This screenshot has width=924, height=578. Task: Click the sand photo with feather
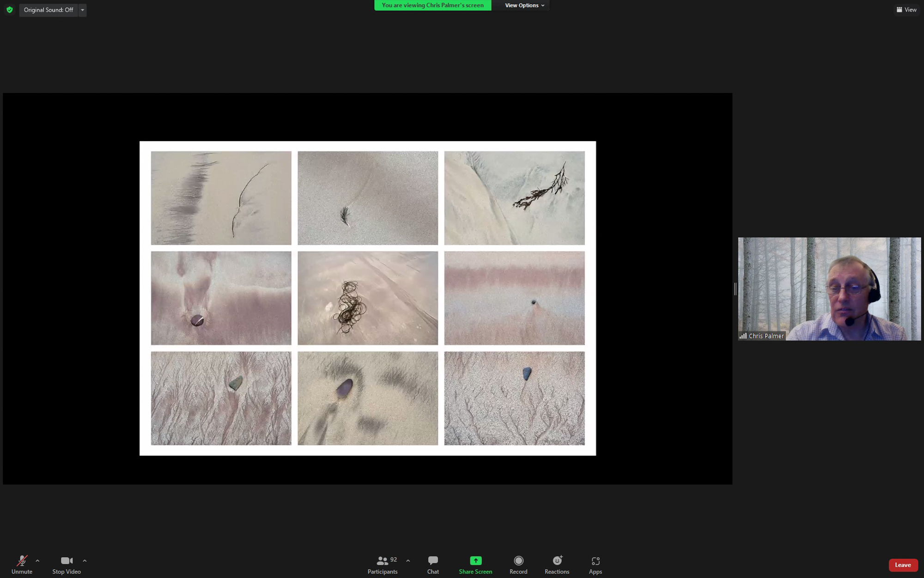(368, 198)
